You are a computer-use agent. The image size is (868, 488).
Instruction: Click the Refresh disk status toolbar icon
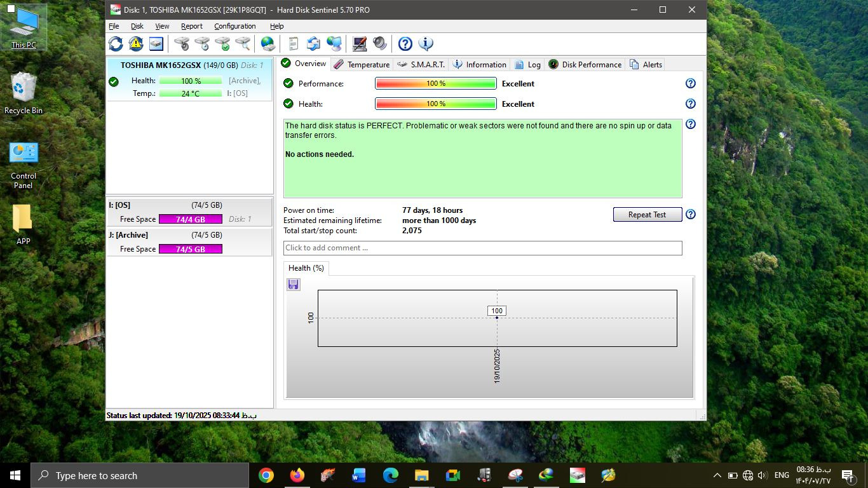[x=116, y=44]
